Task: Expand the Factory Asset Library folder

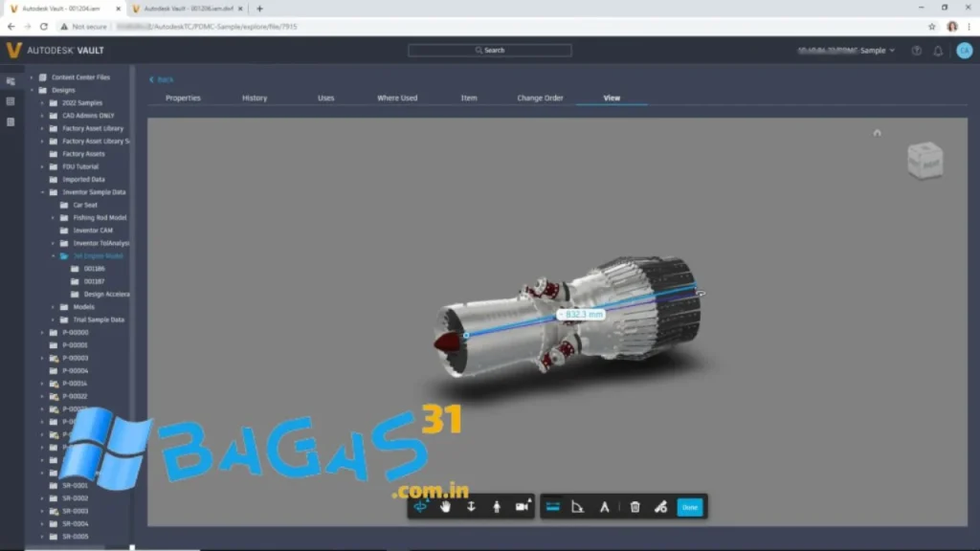Action: click(42, 128)
